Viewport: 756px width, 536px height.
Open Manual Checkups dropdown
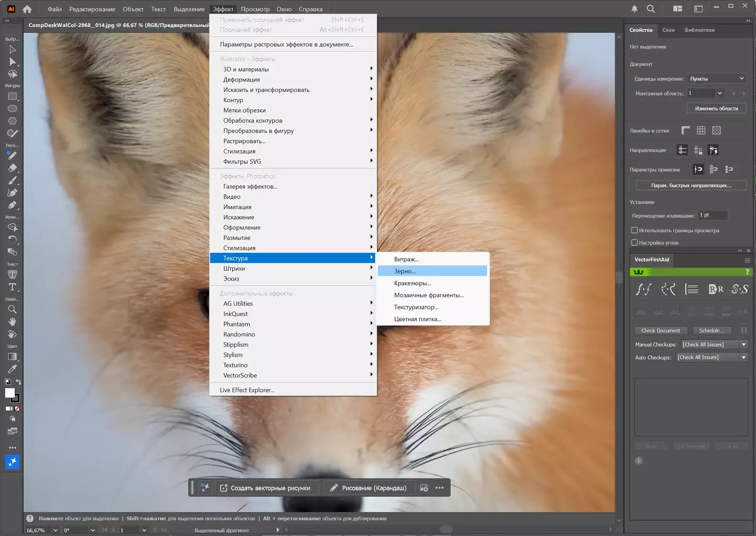point(714,345)
